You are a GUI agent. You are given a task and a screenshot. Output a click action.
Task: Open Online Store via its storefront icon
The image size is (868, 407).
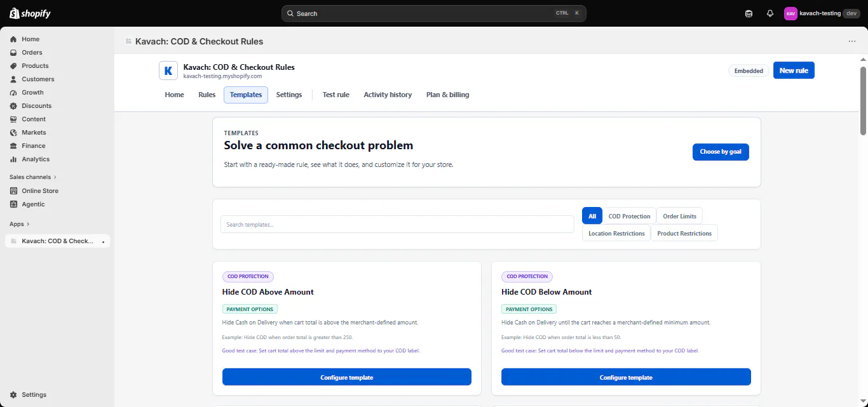pos(13,191)
